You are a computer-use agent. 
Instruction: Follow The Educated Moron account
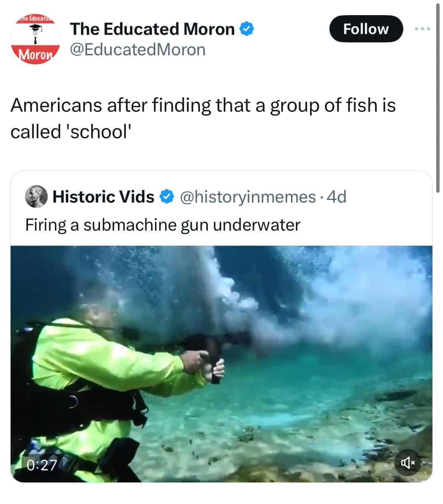366,29
